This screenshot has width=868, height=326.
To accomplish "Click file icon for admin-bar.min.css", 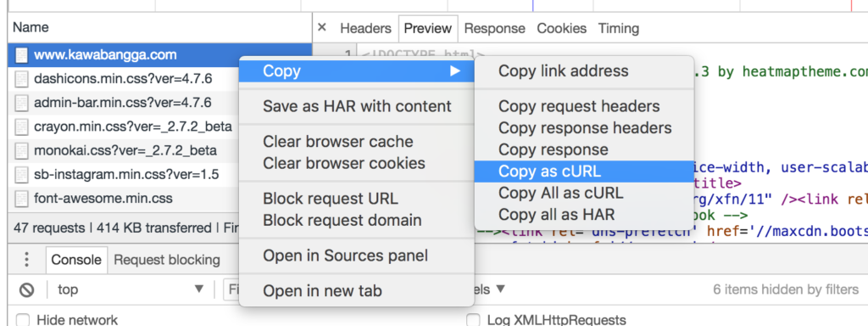I will click(21, 103).
